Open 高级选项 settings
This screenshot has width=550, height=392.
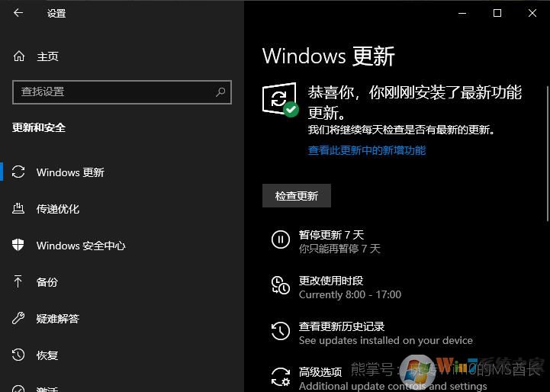coord(320,372)
